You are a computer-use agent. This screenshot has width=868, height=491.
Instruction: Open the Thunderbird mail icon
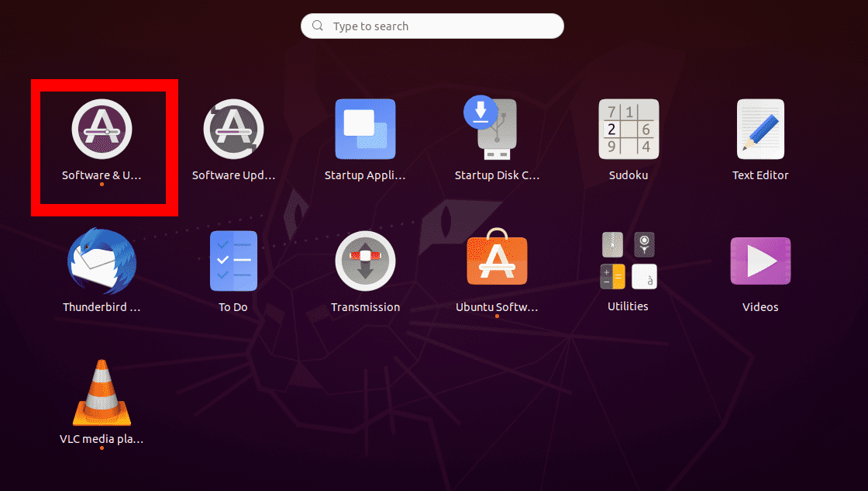coord(102,261)
